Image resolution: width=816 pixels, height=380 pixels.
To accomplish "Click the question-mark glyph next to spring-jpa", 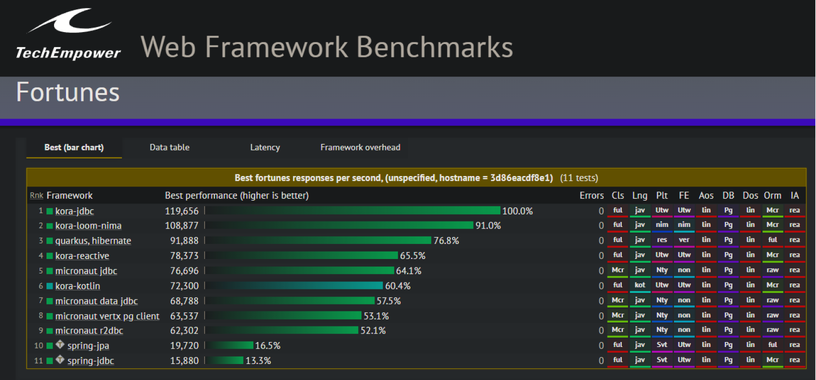I will click(59, 346).
